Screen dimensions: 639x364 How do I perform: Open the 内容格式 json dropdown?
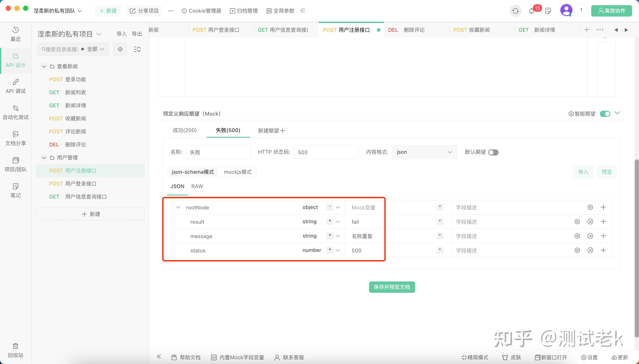[424, 152]
